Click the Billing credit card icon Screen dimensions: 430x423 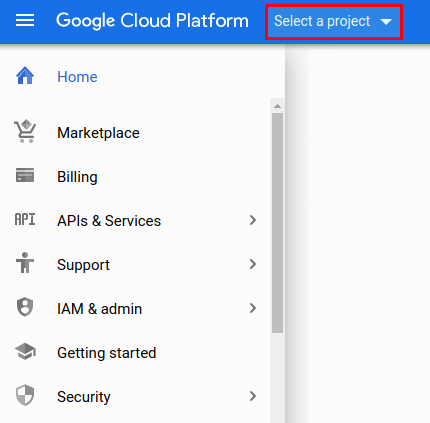coord(25,175)
